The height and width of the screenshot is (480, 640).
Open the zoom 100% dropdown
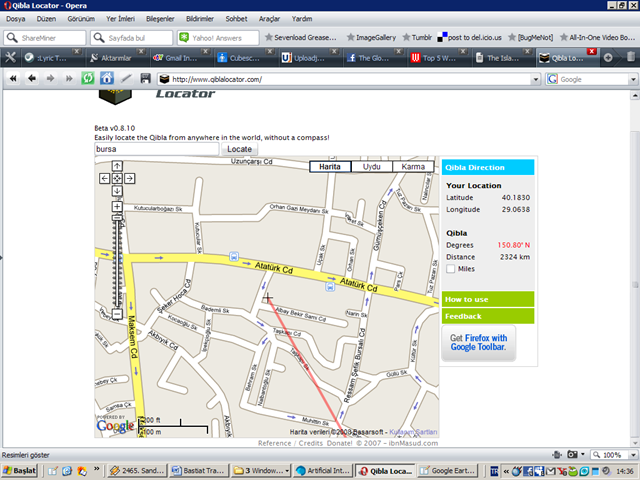pos(633,455)
